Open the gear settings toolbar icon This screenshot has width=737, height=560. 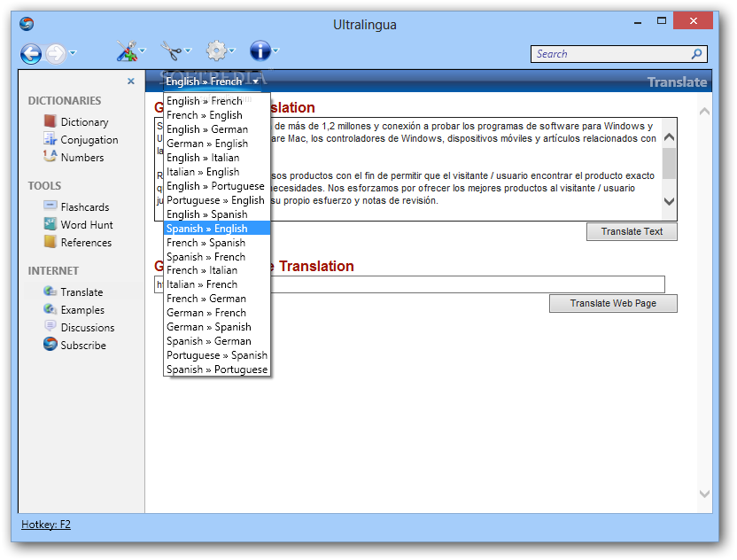(x=216, y=51)
